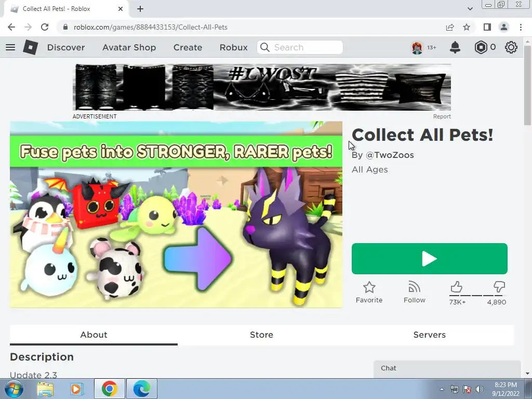Click the like ratio bar
532x399 pixels.
[x=477, y=296]
